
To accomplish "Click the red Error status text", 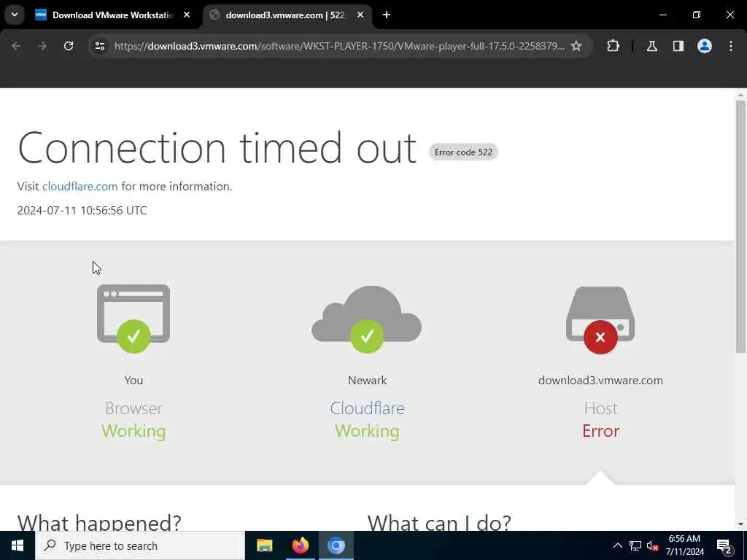I will 601,431.
